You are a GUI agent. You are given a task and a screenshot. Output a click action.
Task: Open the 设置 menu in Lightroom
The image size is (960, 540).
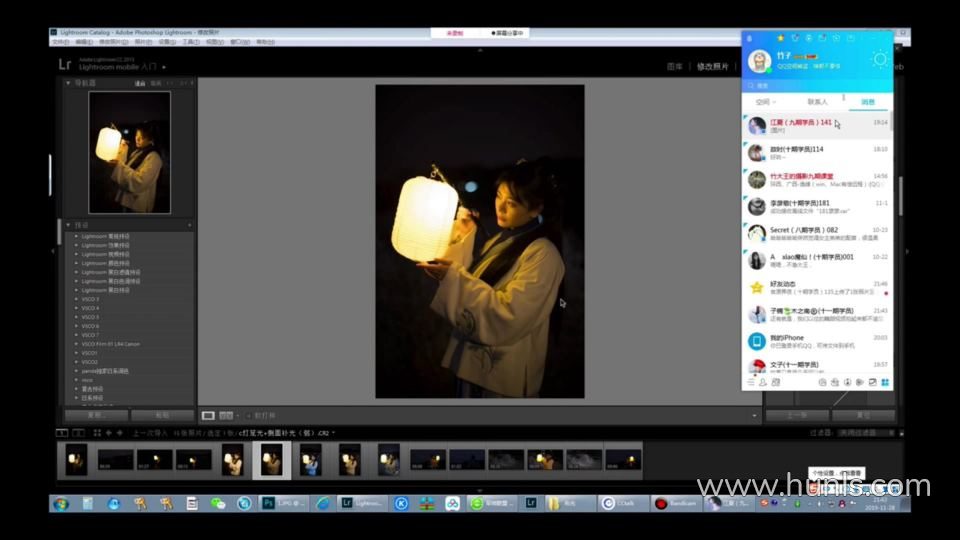167,42
